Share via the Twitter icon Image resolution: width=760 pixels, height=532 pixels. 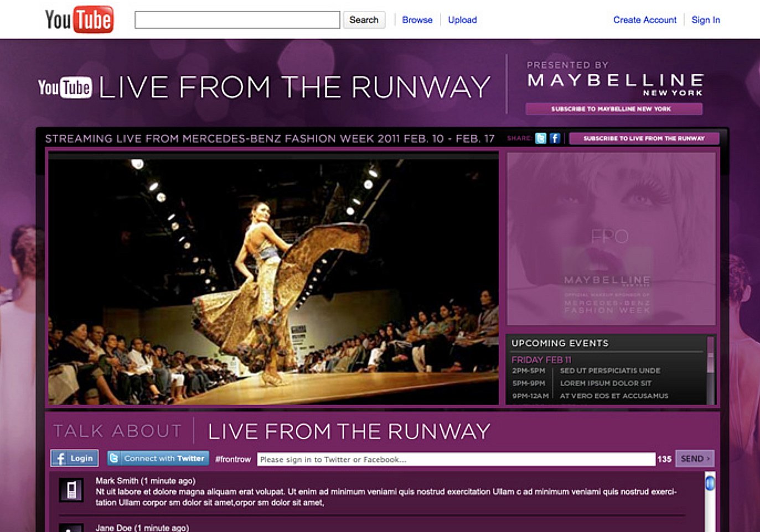point(541,138)
